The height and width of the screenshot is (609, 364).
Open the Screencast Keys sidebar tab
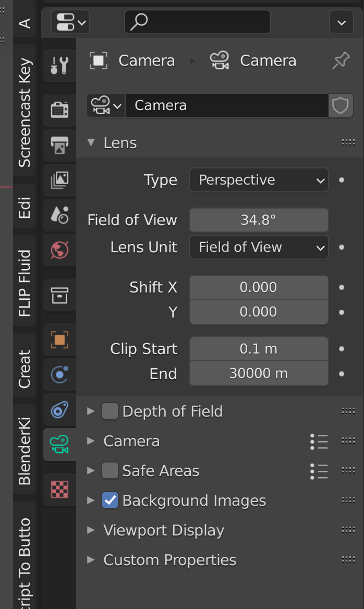coord(24,112)
